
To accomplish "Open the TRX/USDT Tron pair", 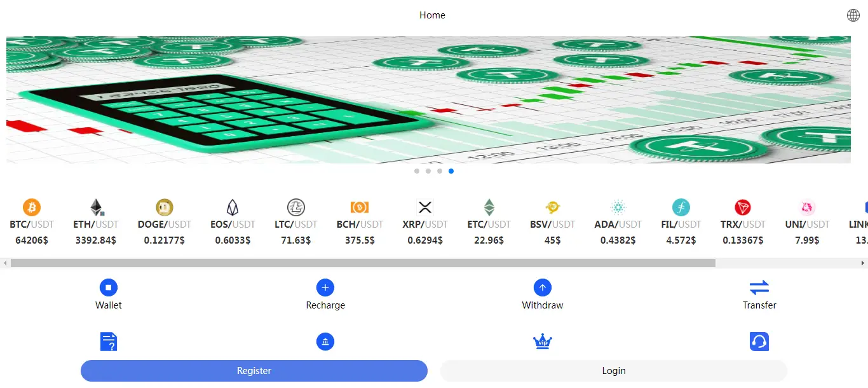I will point(742,223).
